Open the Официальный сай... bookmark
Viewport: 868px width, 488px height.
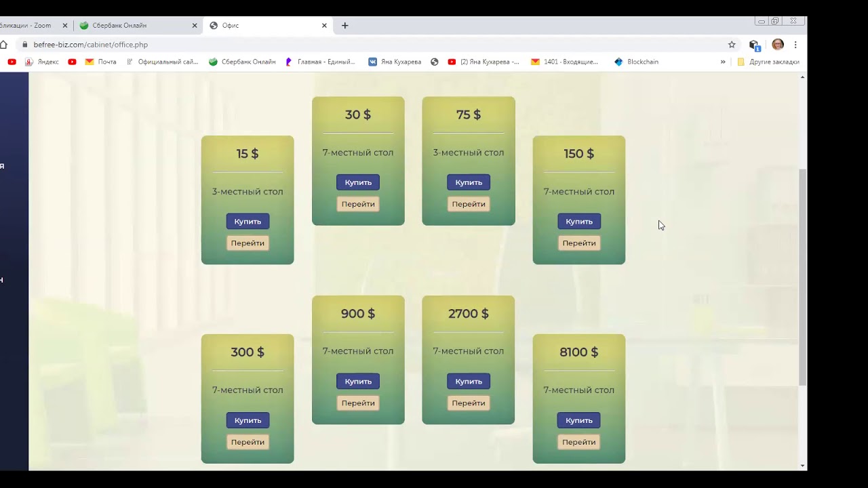coord(162,62)
